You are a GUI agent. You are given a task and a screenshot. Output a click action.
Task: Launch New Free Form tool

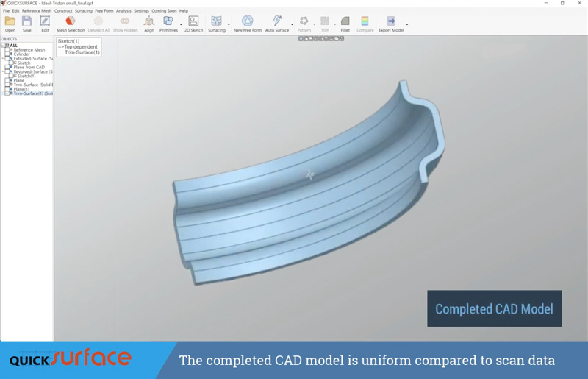[x=247, y=24]
